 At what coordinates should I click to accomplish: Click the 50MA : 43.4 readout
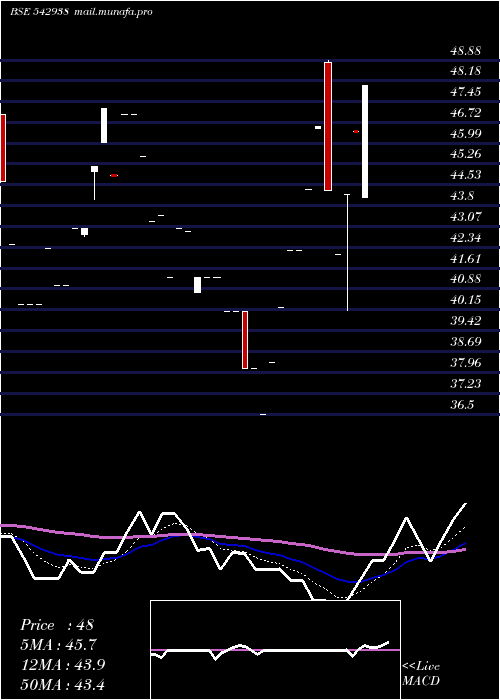62,684
